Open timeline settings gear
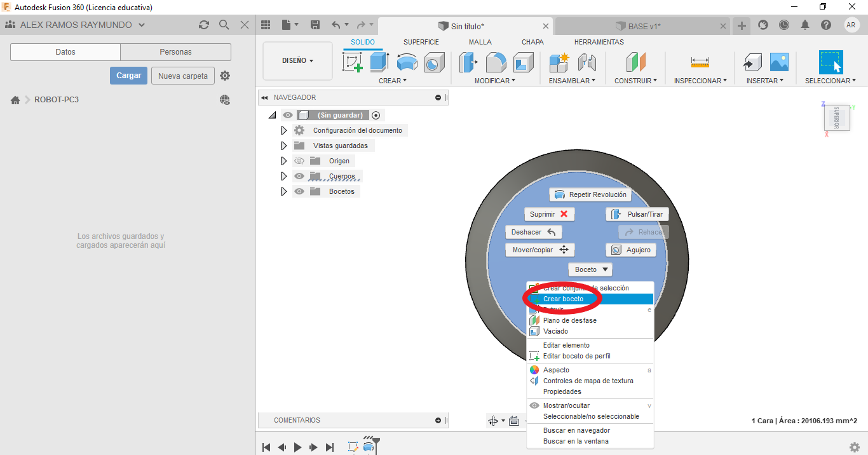 [855, 447]
